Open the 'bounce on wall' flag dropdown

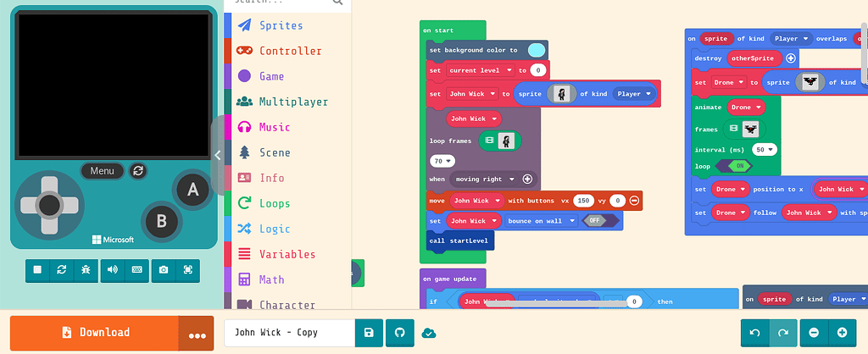(x=540, y=221)
